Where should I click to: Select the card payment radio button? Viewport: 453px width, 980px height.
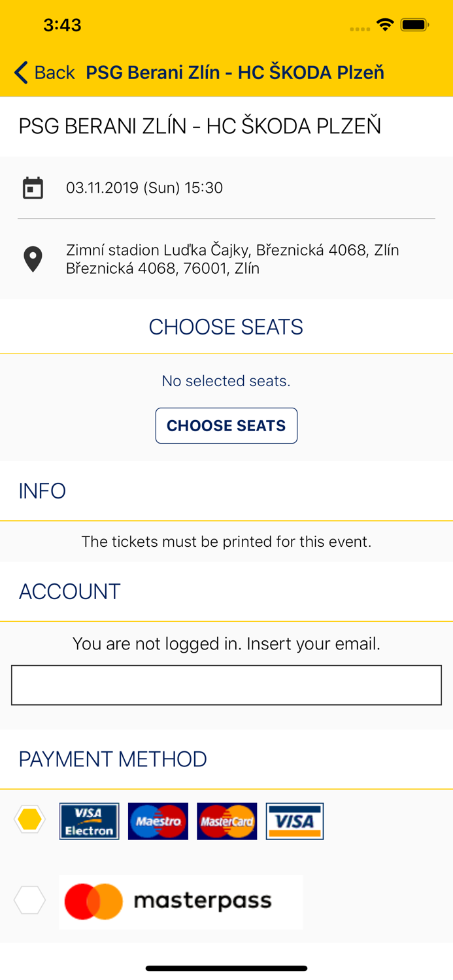click(30, 819)
